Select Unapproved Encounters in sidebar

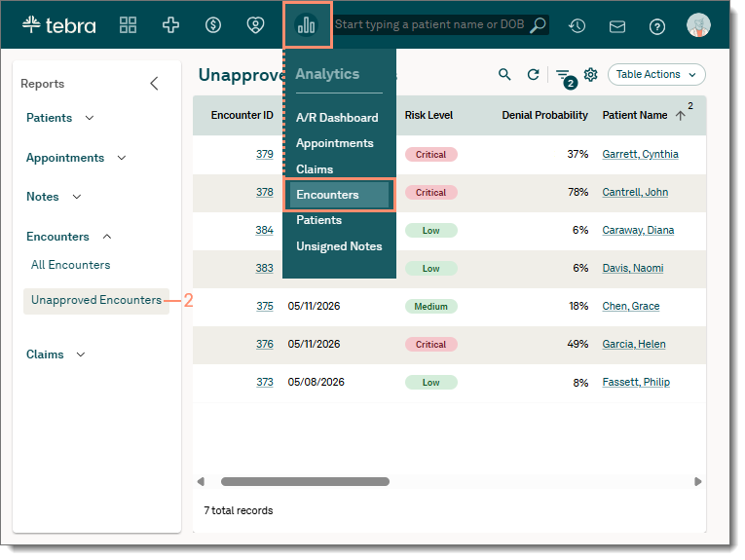[96, 300]
